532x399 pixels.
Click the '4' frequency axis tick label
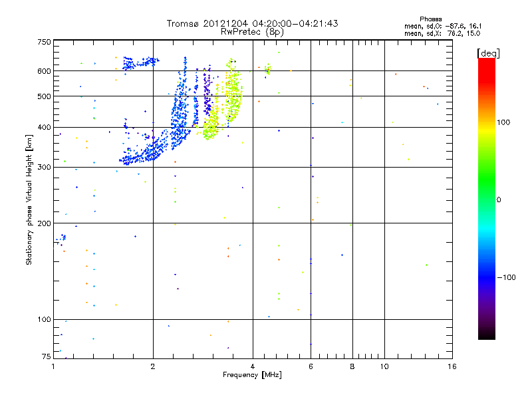click(253, 366)
